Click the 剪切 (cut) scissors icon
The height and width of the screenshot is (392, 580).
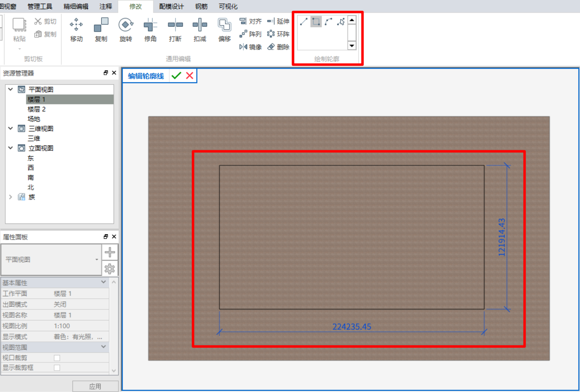(x=38, y=21)
